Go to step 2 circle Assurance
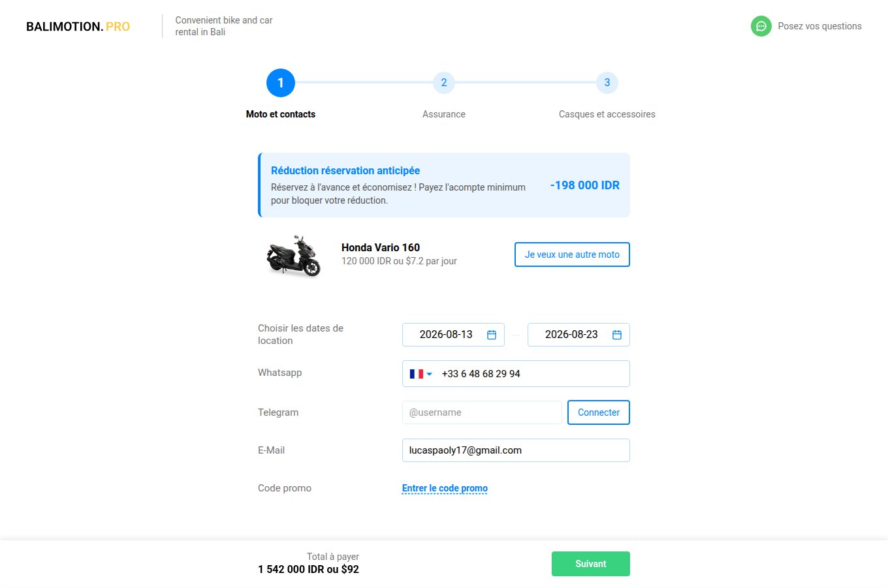The height and width of the screenshot is (588, 888). click(x=444, y=83)
